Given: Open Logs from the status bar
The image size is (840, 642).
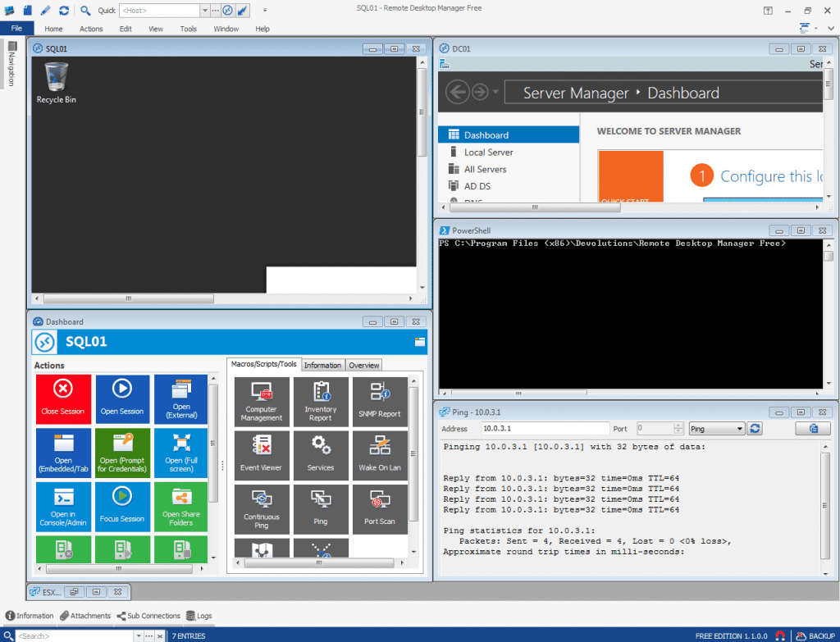Looking at the screenshot, I should click(x=198, y=615).
